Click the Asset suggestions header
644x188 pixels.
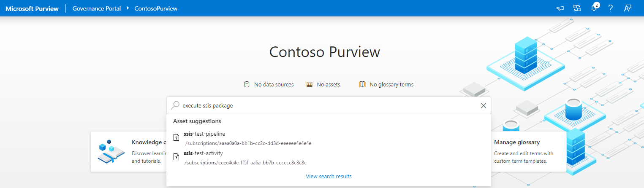(197, 121)
